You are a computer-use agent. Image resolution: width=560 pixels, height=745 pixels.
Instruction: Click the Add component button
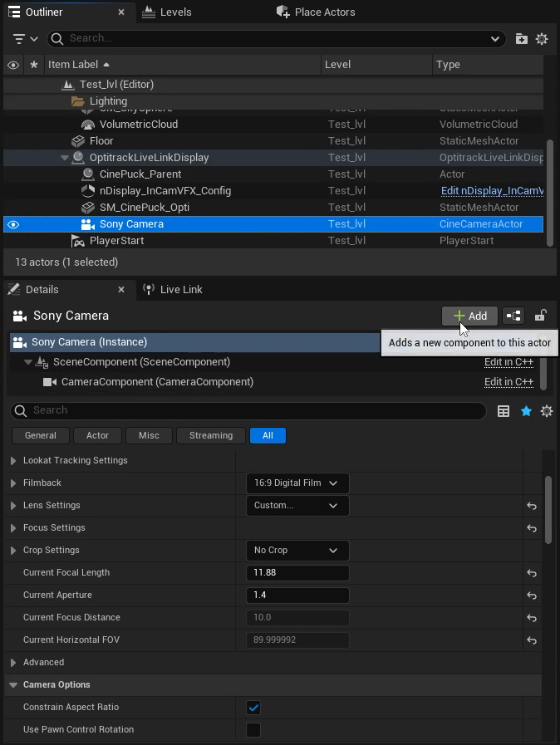tap(469, 316)
